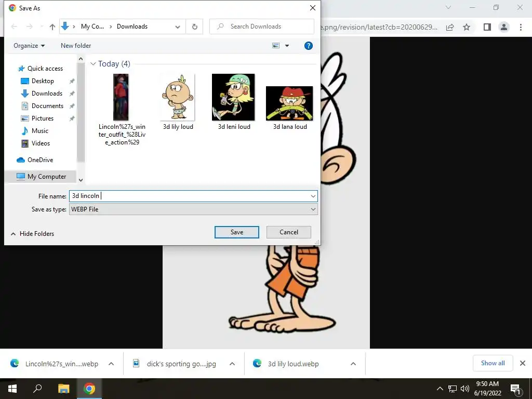Open dick's sporting go....jpg download
Screen dimensions: 532x399
tap(175, 364)
